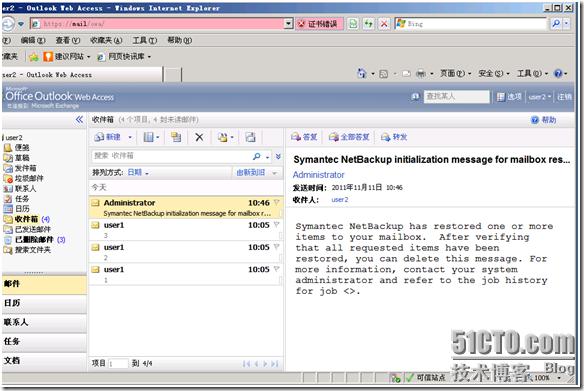
Task: Open IE View menu (查看)
Action: click(68, 40)
